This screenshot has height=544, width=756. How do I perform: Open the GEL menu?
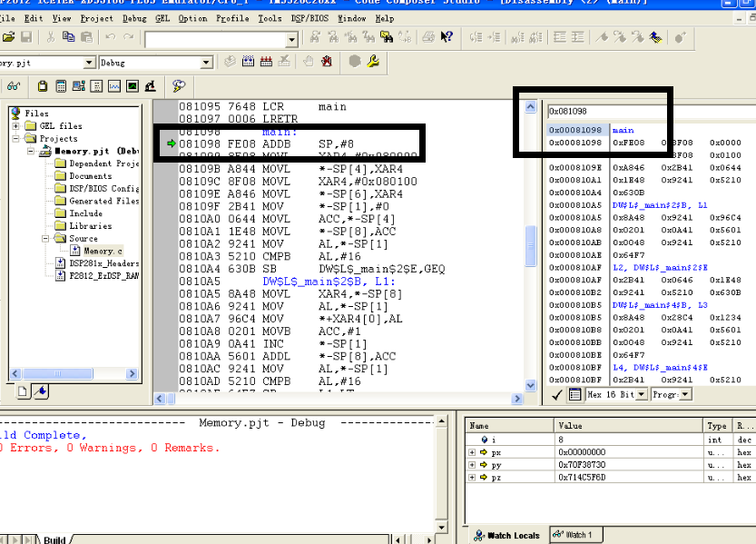pyautogui.click(x=162, y=18)
